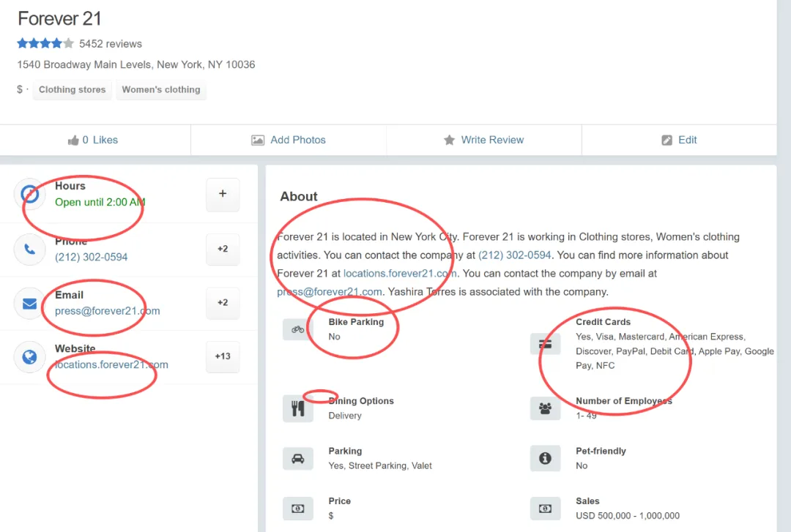Click USD 500,000 - 1,000,000 sales value
Viewport: 791px width, 532px height.
[x=628, y=516]
